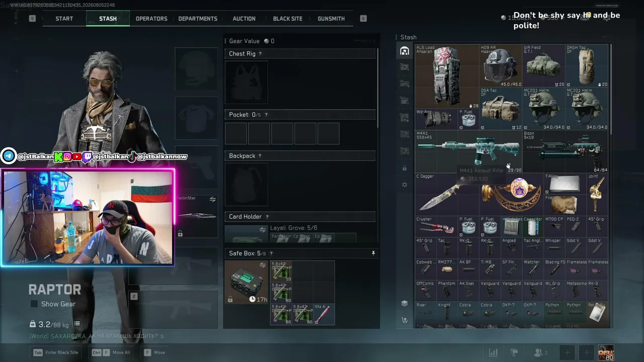Viewport: 644px width, 362px height.
Task: Open the Backpack help icon
Action: pyautogui.click(x=260, y=156)
